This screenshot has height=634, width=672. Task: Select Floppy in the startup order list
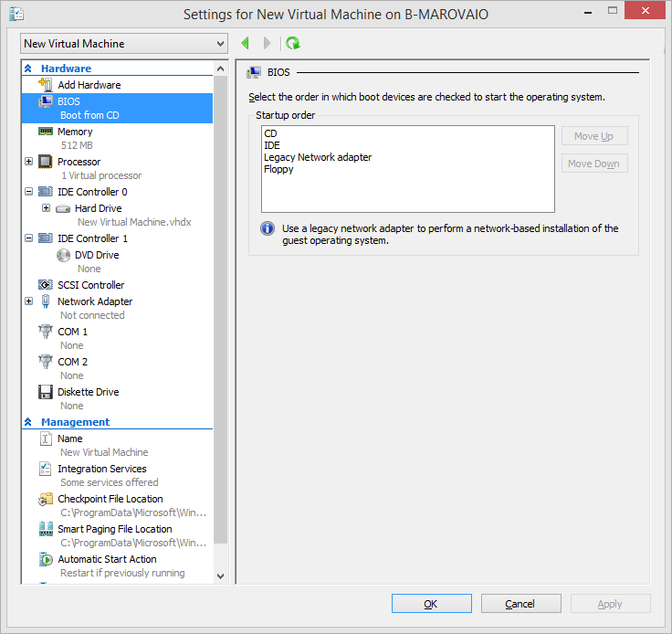click(278, 169)
